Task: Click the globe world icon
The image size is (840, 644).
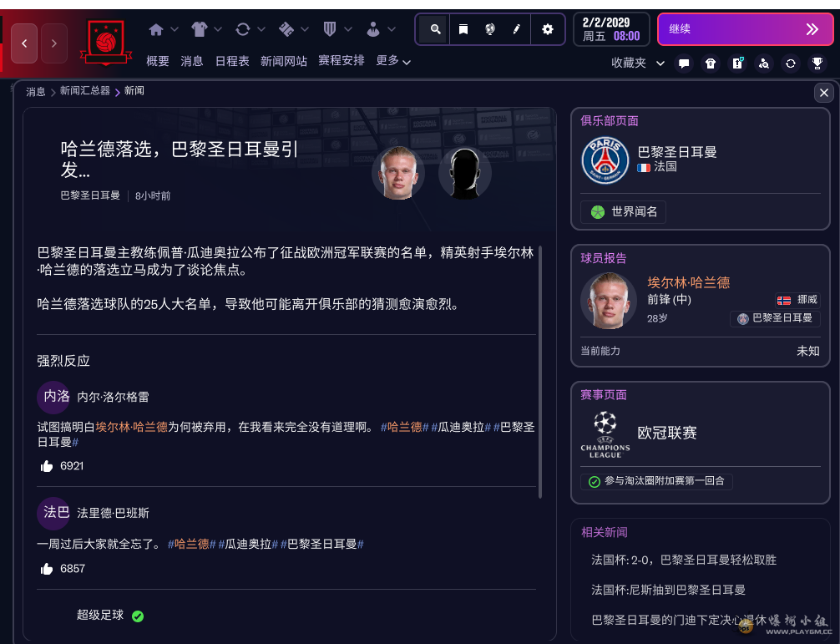Action: [x=489, y=29]
